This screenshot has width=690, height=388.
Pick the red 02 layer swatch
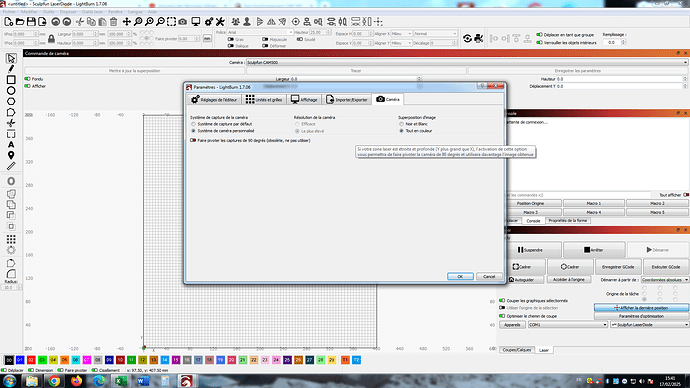(x=31, y=360)
